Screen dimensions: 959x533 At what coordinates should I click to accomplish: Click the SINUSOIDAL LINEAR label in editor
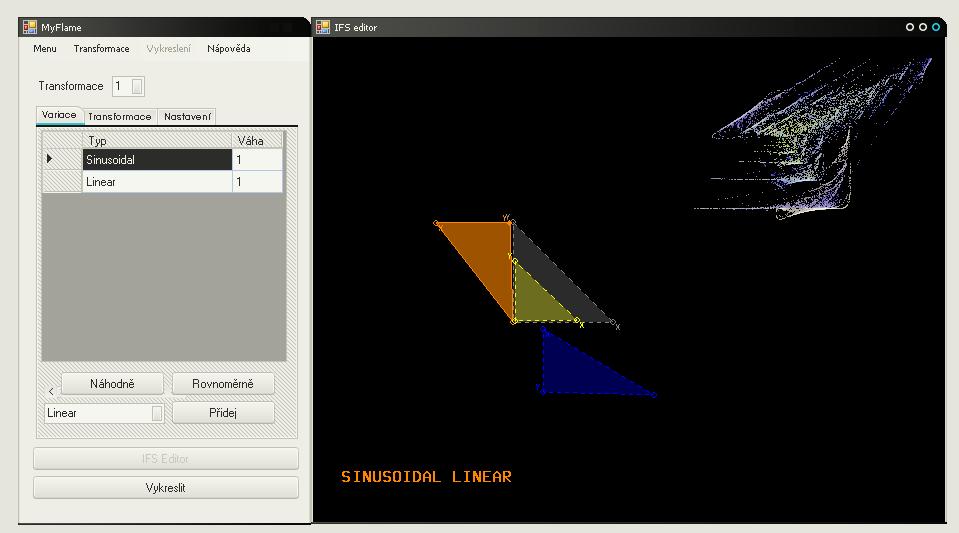coord(426,477)
